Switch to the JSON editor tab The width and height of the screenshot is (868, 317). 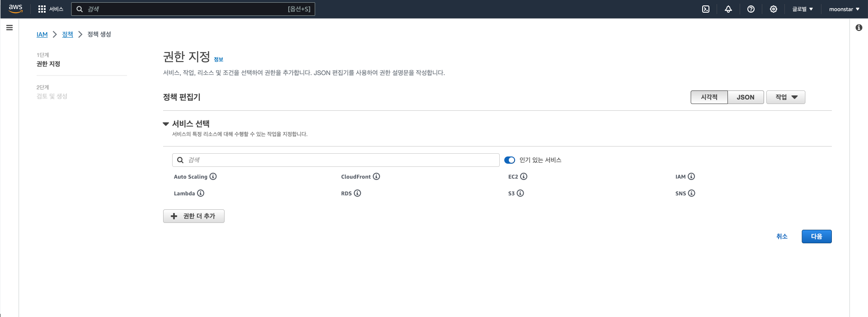pos(746,97)
